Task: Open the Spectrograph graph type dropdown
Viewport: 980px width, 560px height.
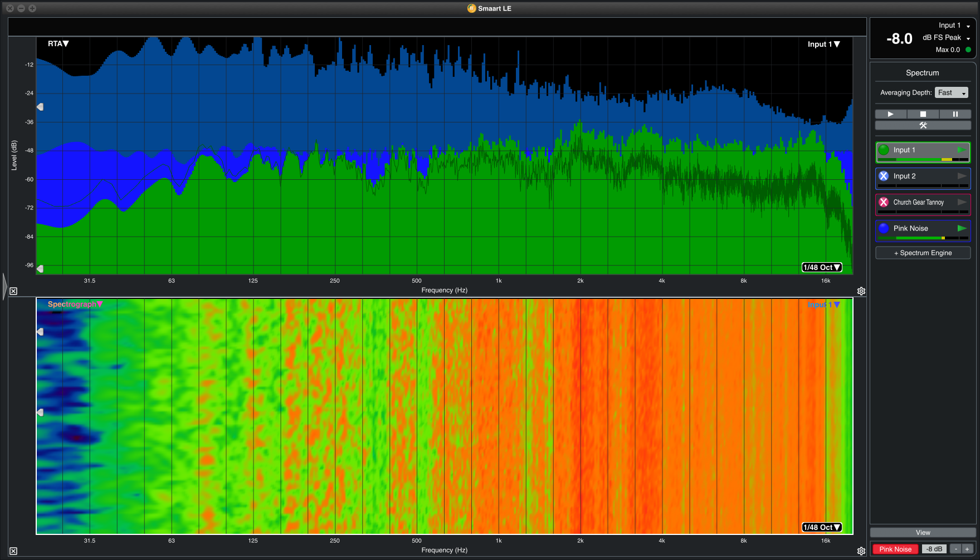Action: tap(75, 304)
